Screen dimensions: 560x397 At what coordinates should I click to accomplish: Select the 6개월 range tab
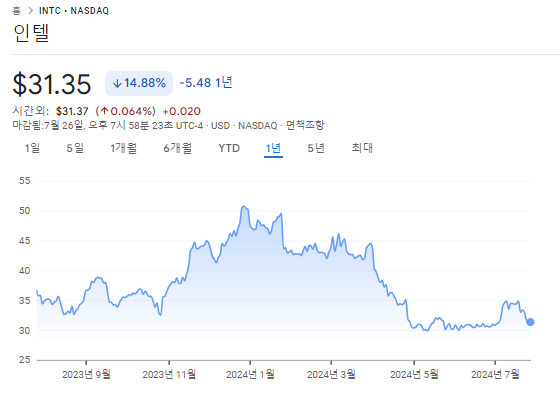(178, 148)
